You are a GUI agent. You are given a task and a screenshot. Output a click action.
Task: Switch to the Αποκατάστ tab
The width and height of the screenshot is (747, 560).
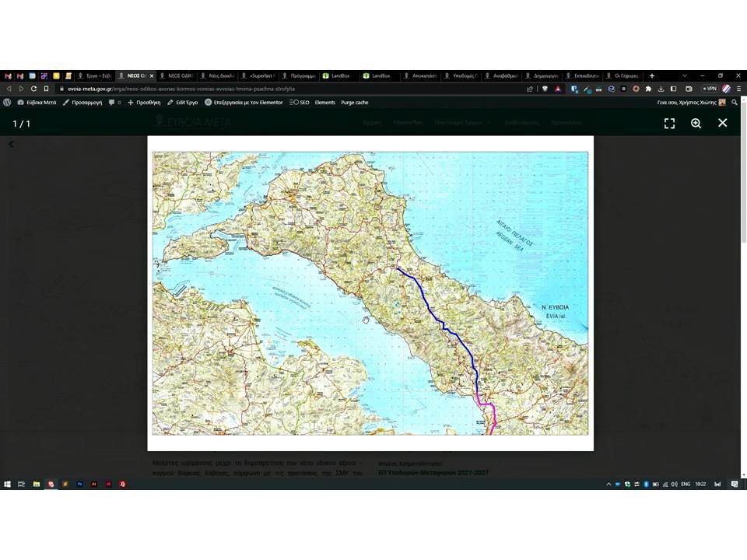coord(421,75)
